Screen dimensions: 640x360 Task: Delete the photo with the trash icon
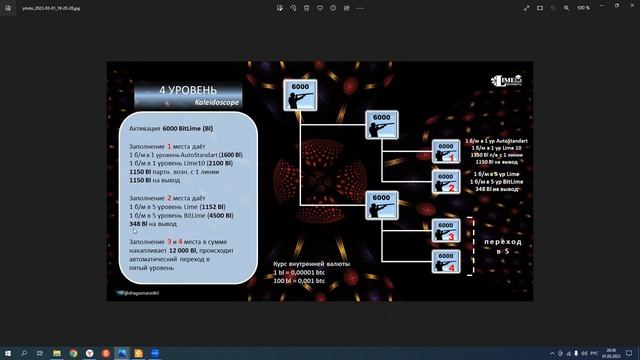pyautogui.click(x=307, y=8)
